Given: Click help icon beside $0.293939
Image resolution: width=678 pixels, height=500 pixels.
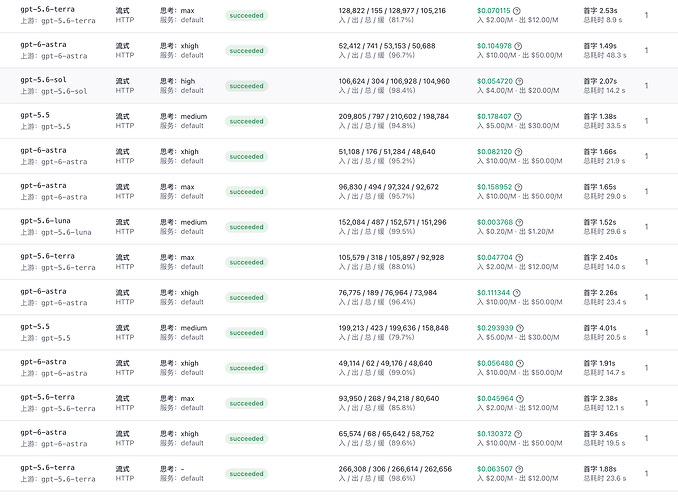Looking at the screenshot, I should tap(520, 328).
